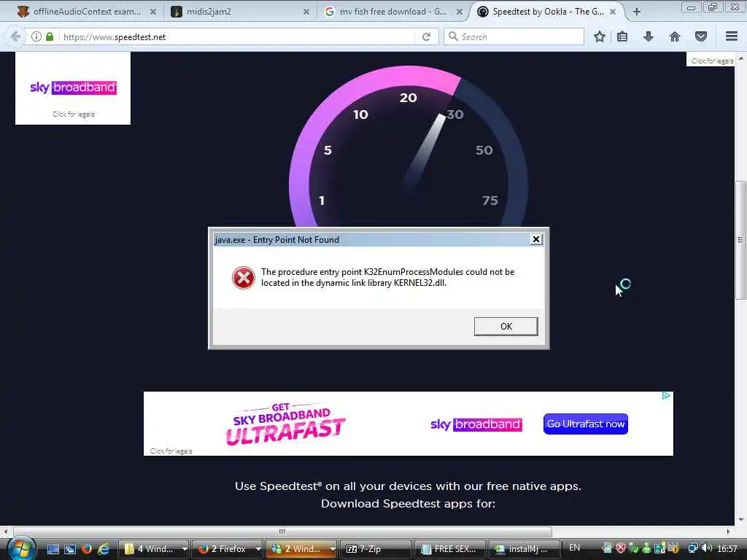Open the bookmarks list icon
Image resolution: width=747 pixels, height=560 pixels.
[x=622, y=36]
